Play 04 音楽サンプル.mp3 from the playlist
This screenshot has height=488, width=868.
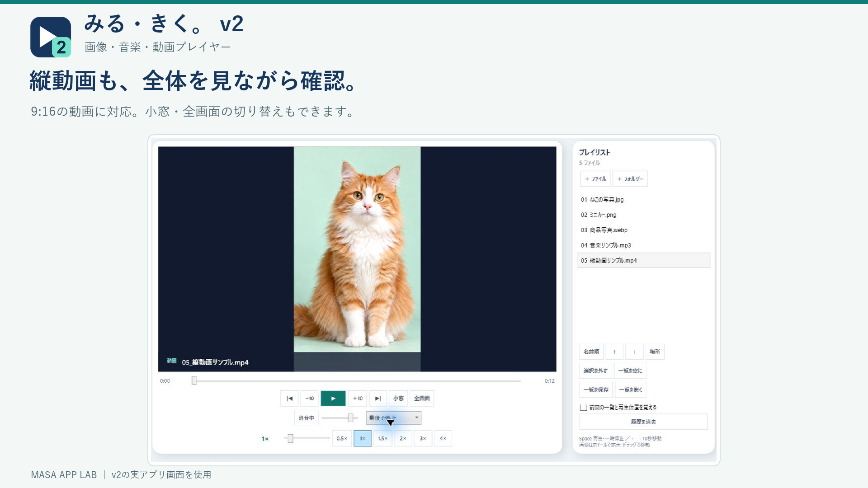(x=644, y=245)
